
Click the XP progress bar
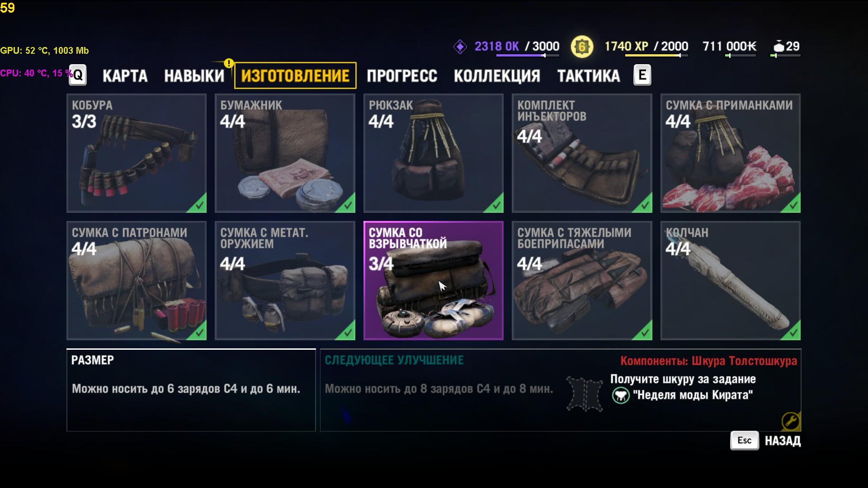[x=656, y=56]
